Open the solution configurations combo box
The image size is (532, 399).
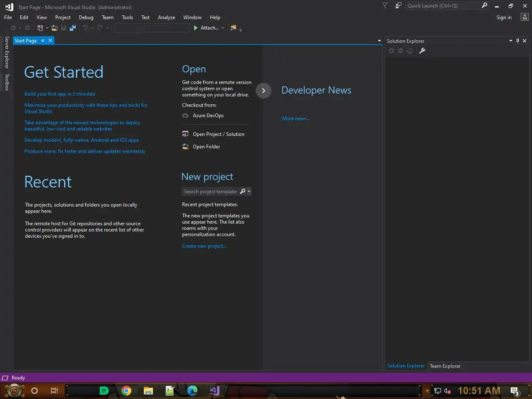point(128,28)
